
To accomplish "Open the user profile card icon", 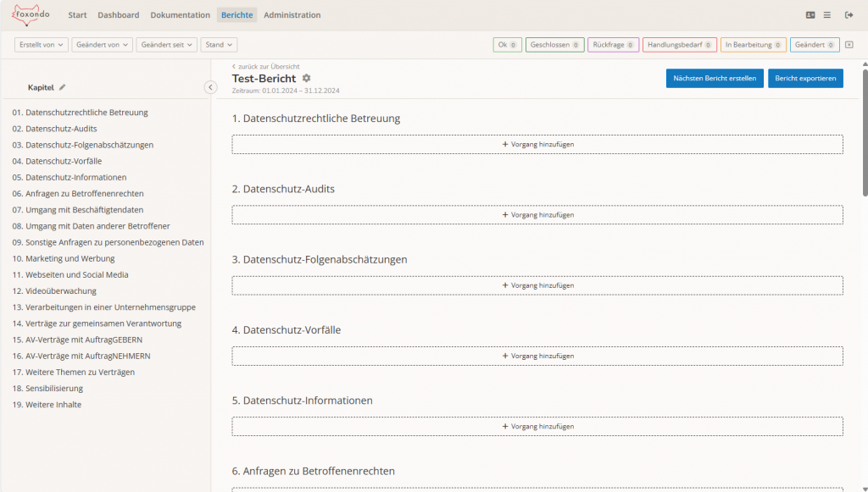I will pyautogui.click(x=810, y=14).
